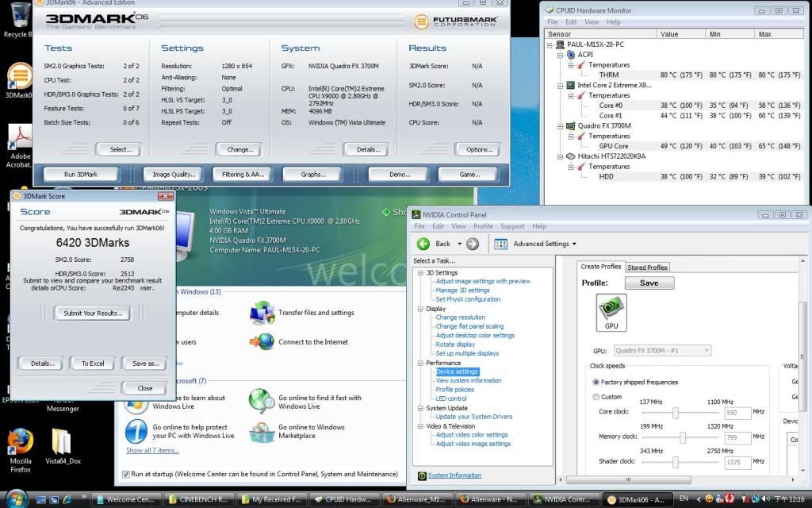This screenshot has height=508, width=812.
Task: Click Submit Your Results button
Action: point(93,313)
